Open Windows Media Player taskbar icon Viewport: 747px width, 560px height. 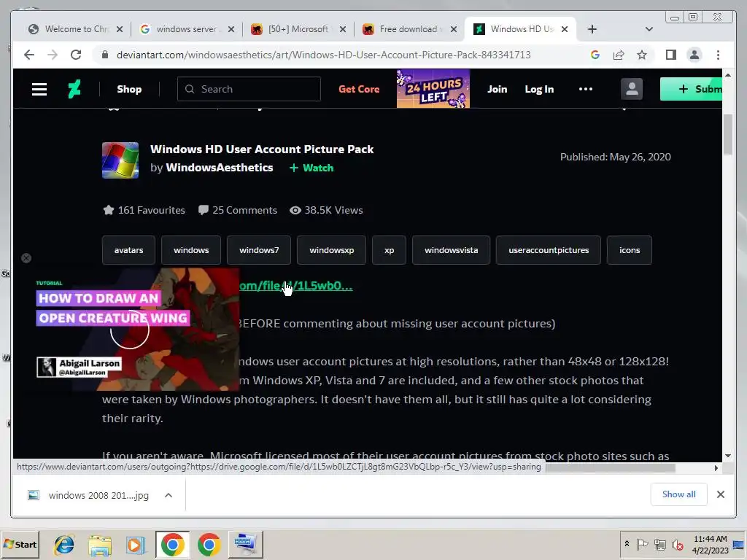pyautogui.click(x=136, y=545)
